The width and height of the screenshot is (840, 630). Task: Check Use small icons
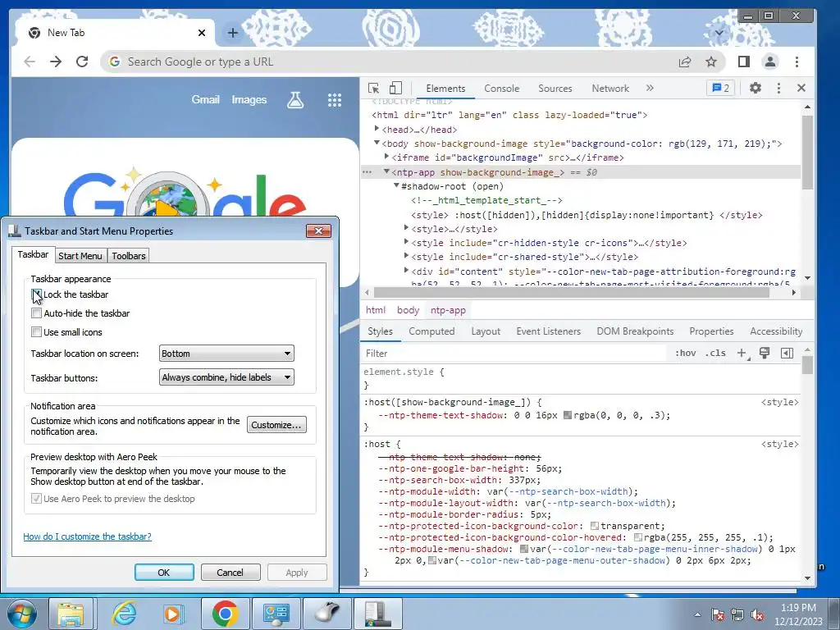[x=36, y=331]
